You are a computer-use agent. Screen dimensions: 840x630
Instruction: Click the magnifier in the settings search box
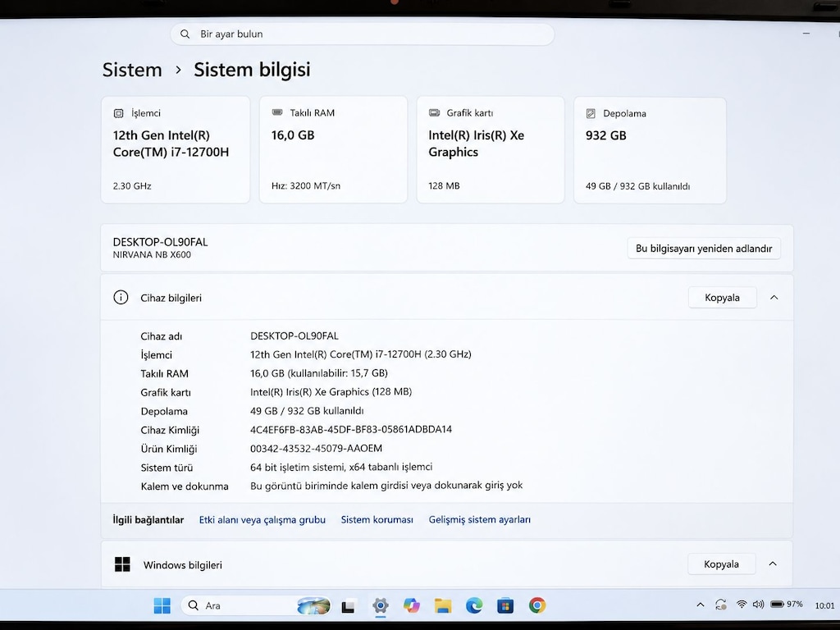(185, 34)
